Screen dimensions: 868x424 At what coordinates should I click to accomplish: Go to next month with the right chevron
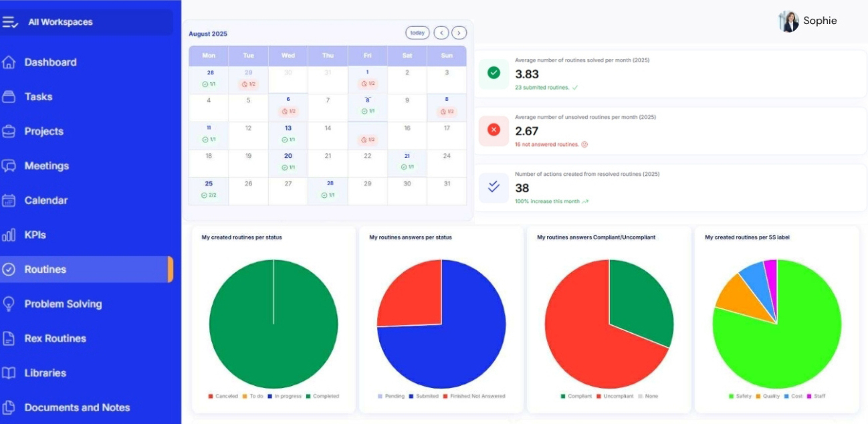[458, 32]
